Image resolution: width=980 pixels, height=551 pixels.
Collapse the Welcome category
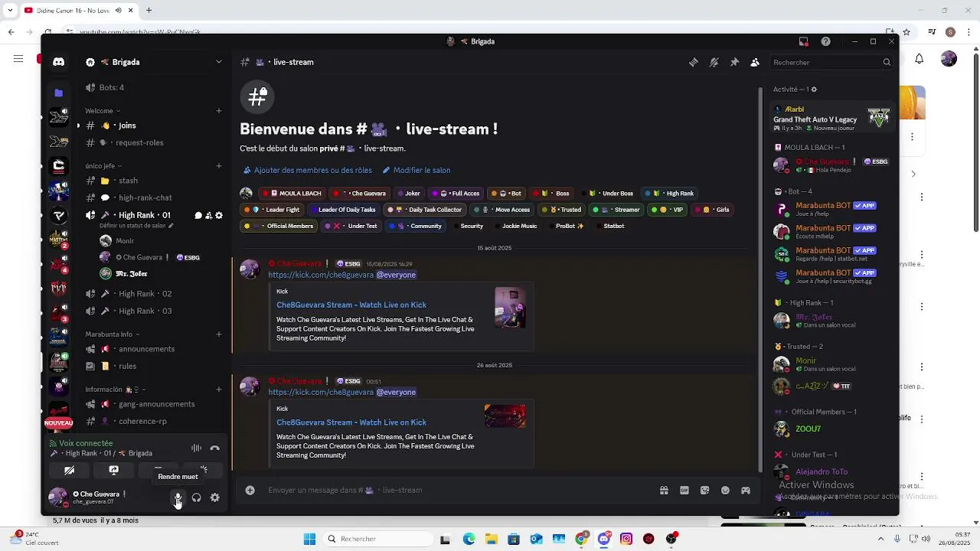103,111
